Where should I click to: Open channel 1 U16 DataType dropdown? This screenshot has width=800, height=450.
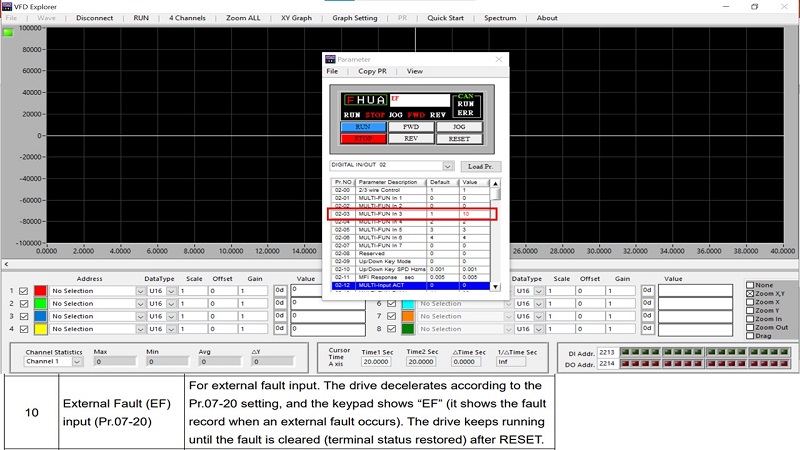171,291
